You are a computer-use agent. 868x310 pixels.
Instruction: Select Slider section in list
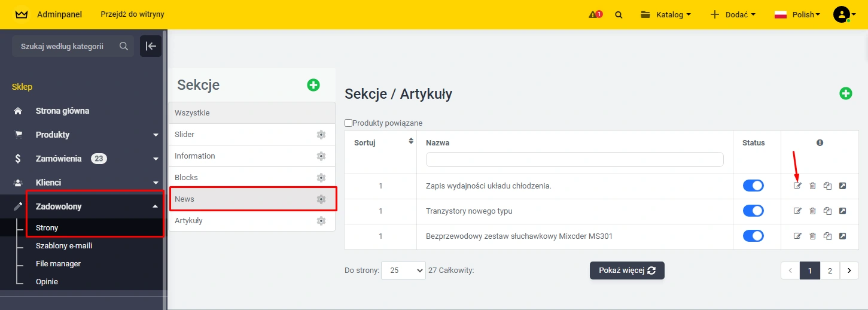[x=252, y=135]
